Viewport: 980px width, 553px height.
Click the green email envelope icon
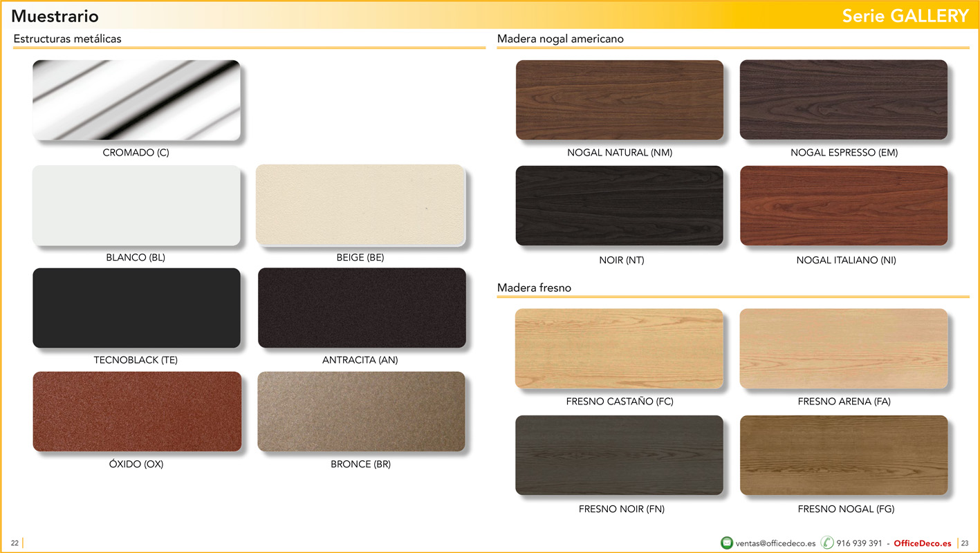[x=726, y=543]
